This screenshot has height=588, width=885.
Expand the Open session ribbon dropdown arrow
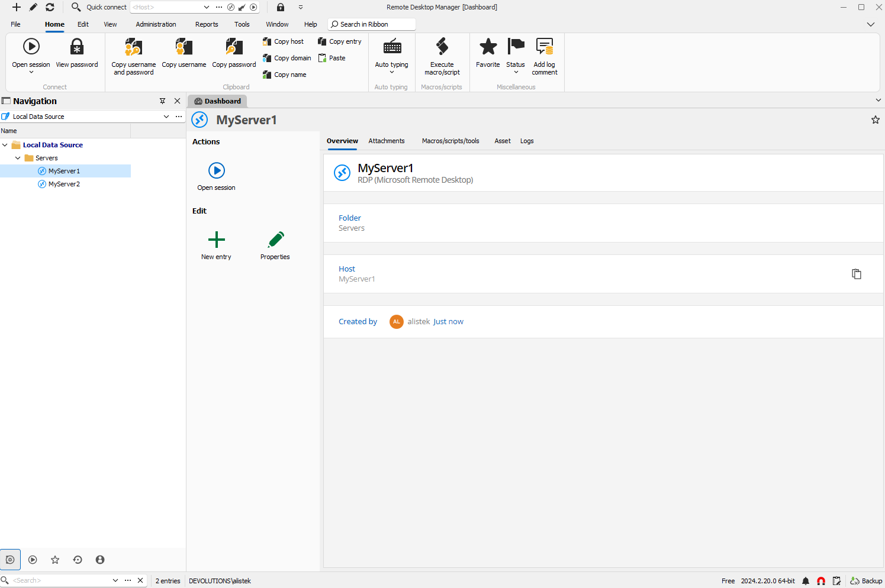point(31,72)
